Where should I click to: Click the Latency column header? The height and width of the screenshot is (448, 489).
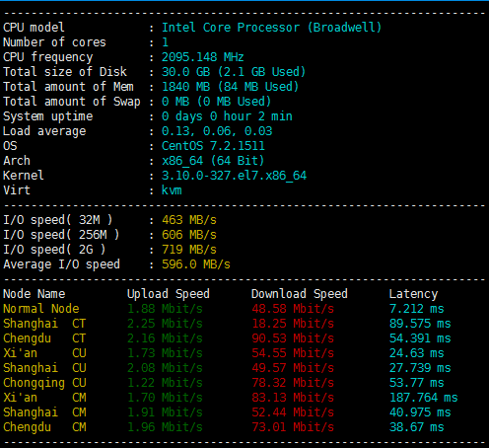[413, 294]
